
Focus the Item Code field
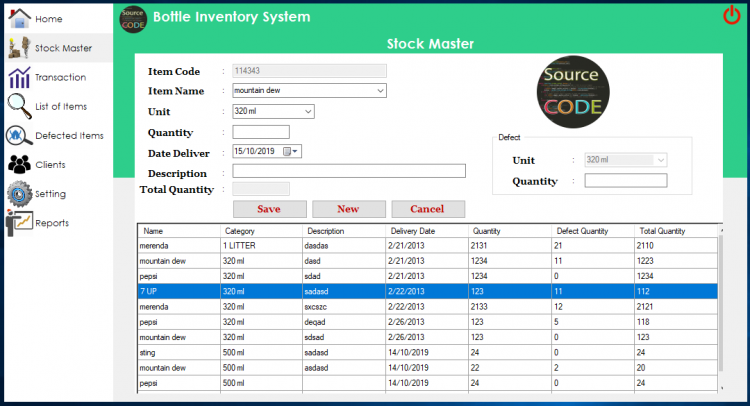point(309,71)
